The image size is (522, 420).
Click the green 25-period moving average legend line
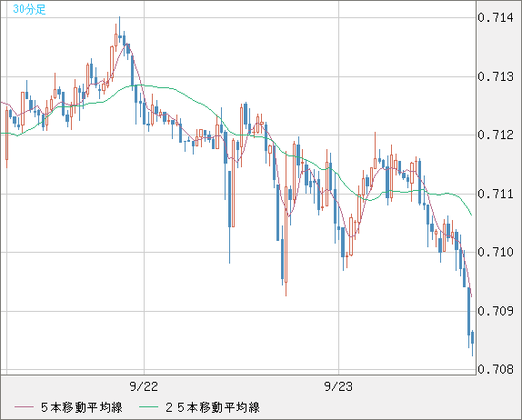[x=148, y=407]
